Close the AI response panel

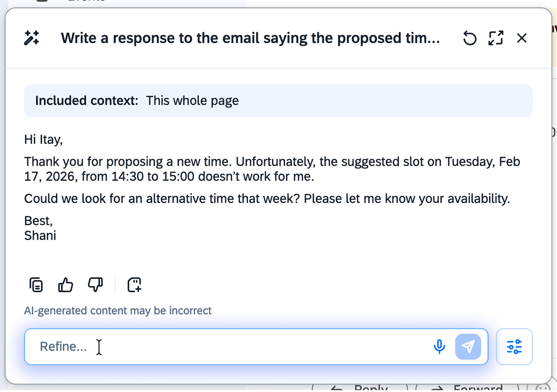coord(522,38)
